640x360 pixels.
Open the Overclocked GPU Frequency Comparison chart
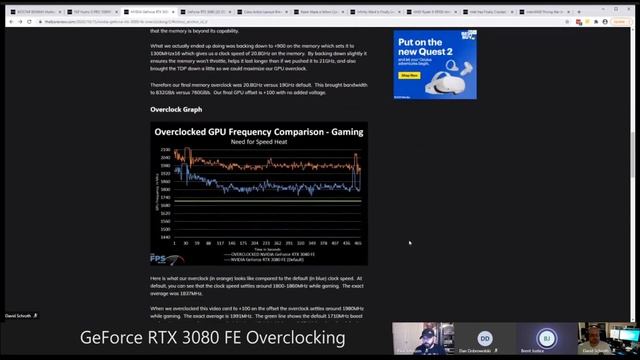(x=259, y=193)
